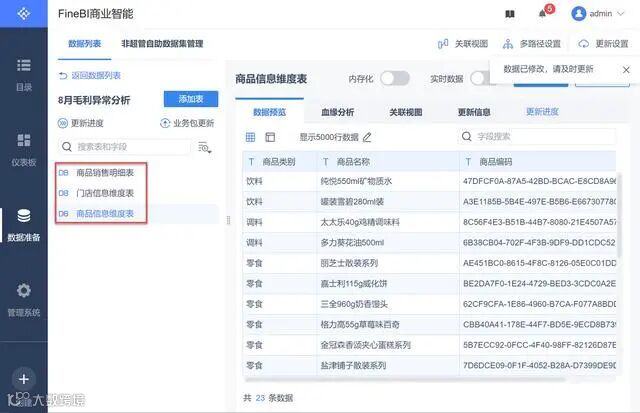640x413 pixels.
Task: Open 多路径设置 in the top toolbar
Action: click(x=532, y=44)
